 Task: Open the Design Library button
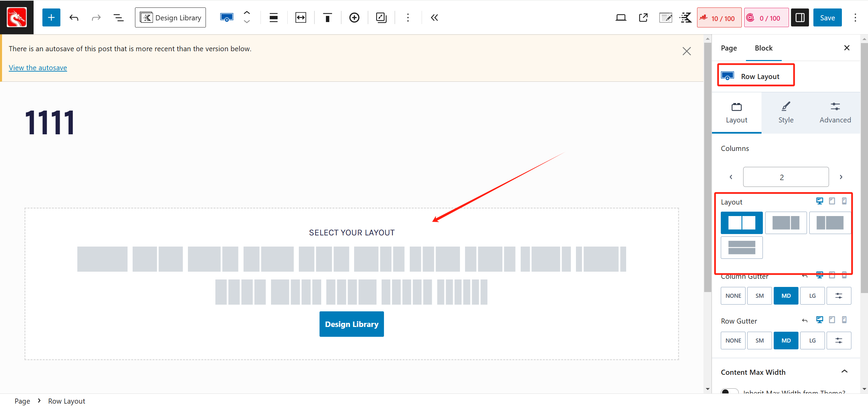(170, 17)
